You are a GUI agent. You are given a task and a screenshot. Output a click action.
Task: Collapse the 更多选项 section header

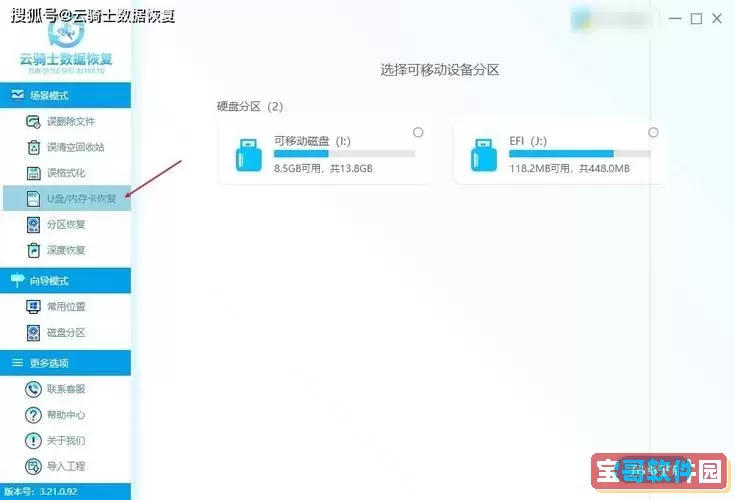point(65,363)
